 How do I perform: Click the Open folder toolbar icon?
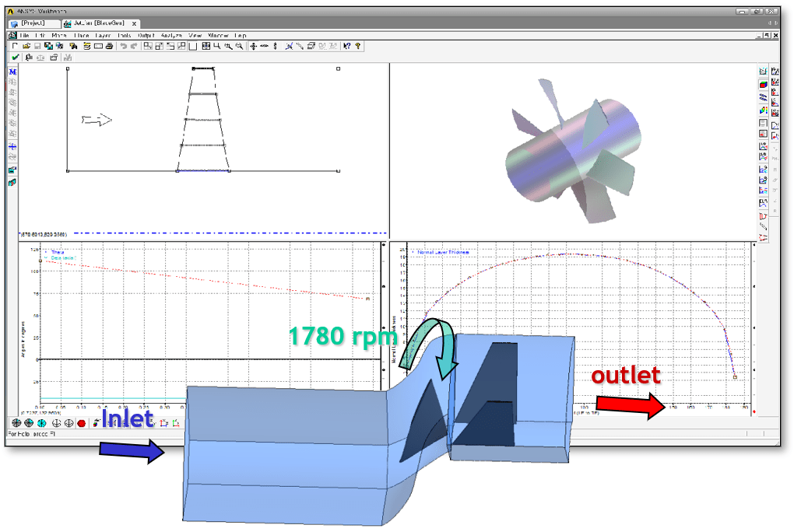[x=26, y=47]
